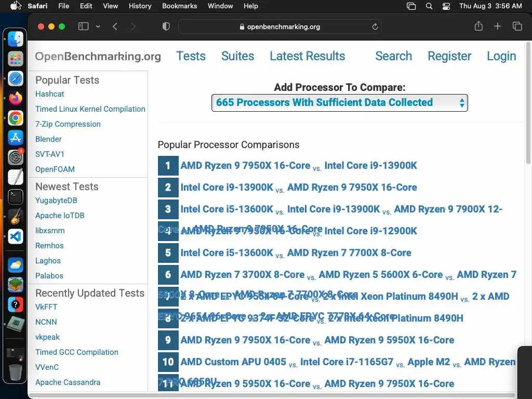Open System Settings with the red badge
The width and height of the screenshot is (532, 399).
point(15,157)
